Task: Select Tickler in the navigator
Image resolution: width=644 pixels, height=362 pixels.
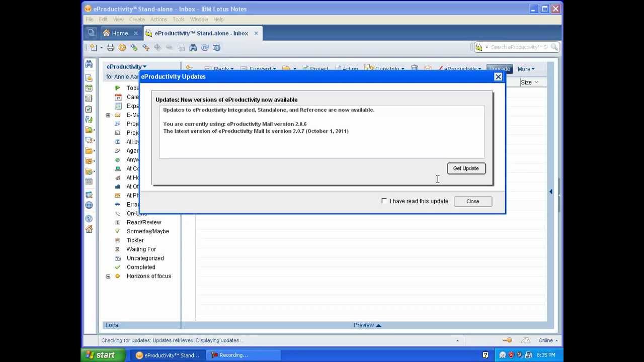Action: (x=135, y=240)
